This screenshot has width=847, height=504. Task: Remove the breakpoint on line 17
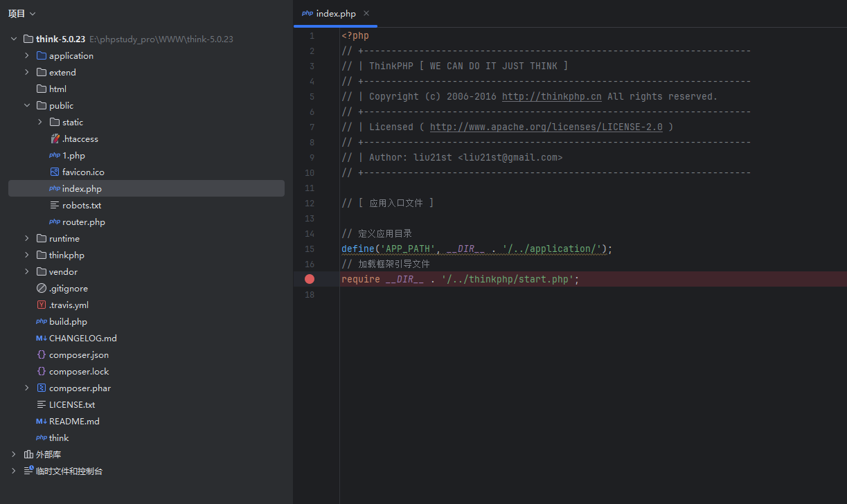point(310,279)
